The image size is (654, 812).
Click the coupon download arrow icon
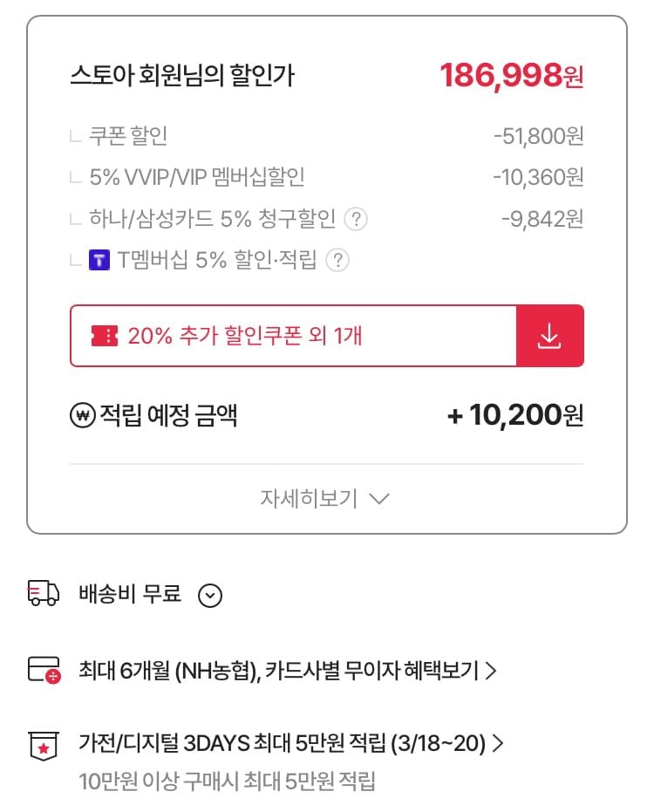[x=549, y=336]
